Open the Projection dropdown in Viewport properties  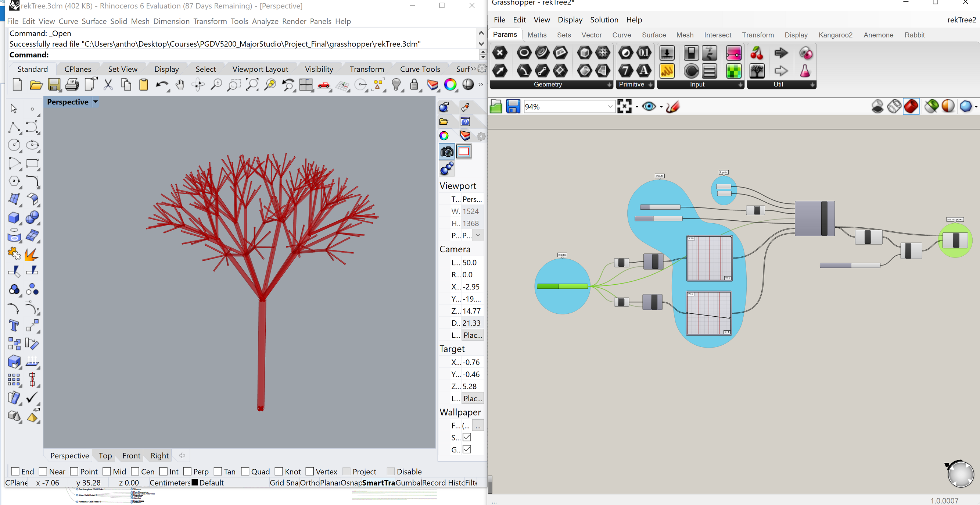click(478, 235)
